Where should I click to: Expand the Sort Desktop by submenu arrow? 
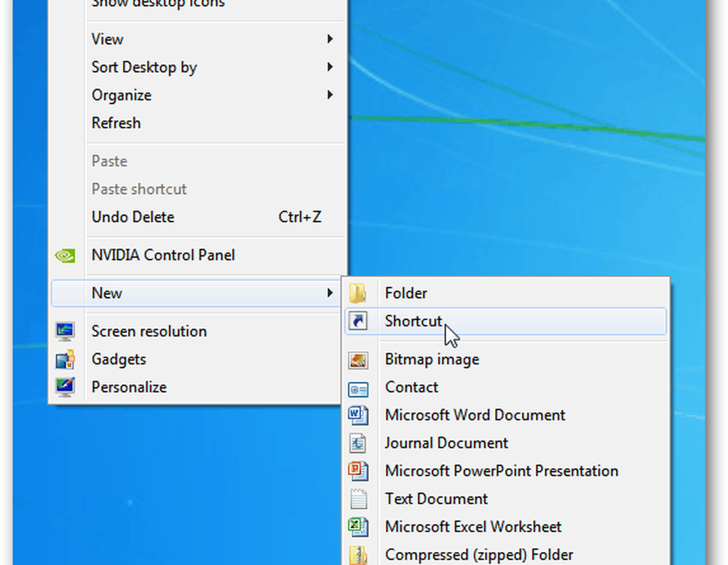tap(330, 67)
